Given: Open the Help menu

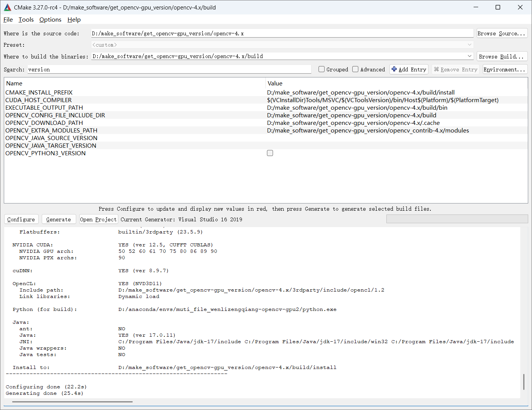Looking at the screenshot, I should 74,19.
